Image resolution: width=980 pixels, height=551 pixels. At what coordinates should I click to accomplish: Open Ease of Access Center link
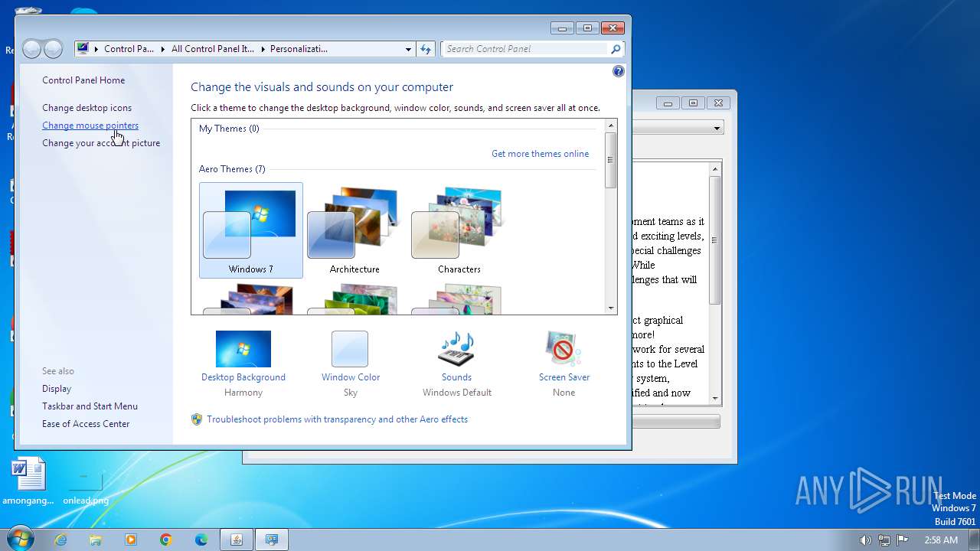[86, 424]
